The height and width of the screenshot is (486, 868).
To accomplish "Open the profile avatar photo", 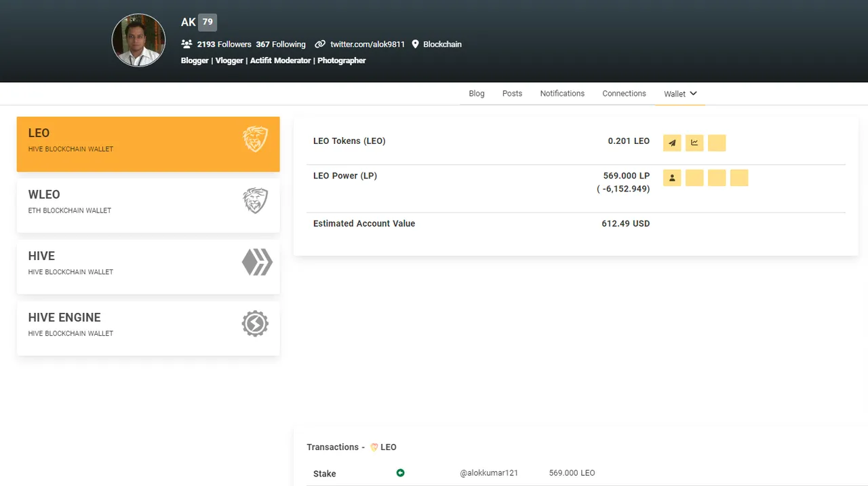I will click(138, 40).
